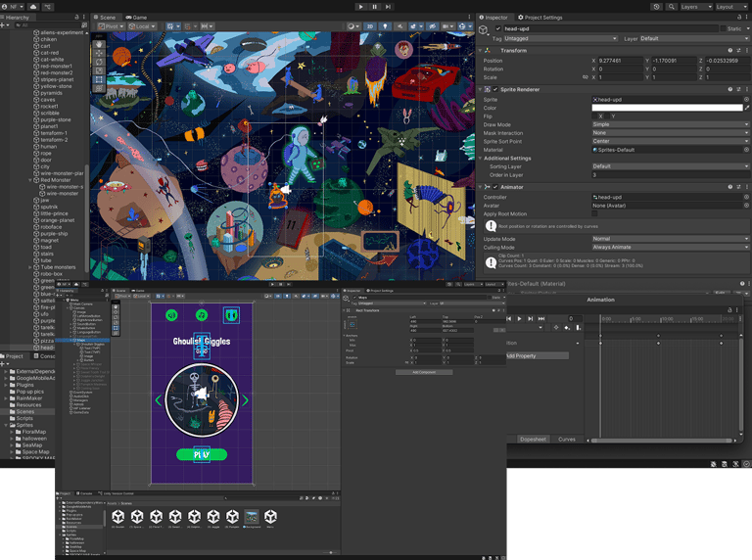The height and width of the screenshot is (560, 752).
Task: Pick the sprite Color eyedropper
Action: coord(746,108)
